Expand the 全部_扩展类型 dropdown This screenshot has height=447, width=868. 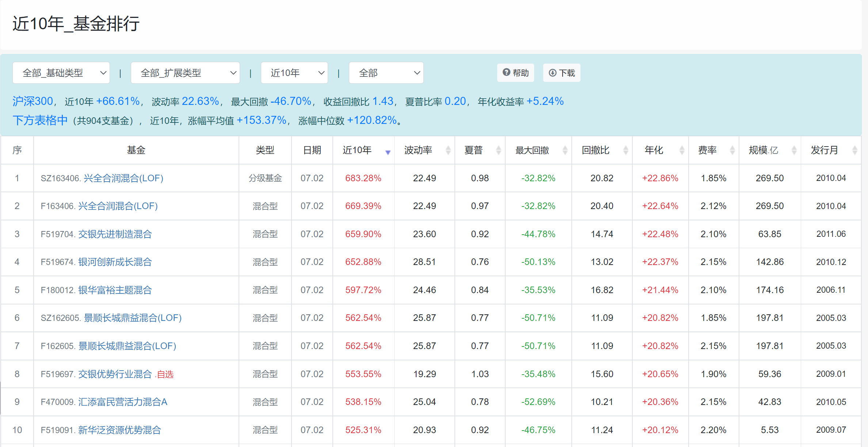(x=185, y=73)
